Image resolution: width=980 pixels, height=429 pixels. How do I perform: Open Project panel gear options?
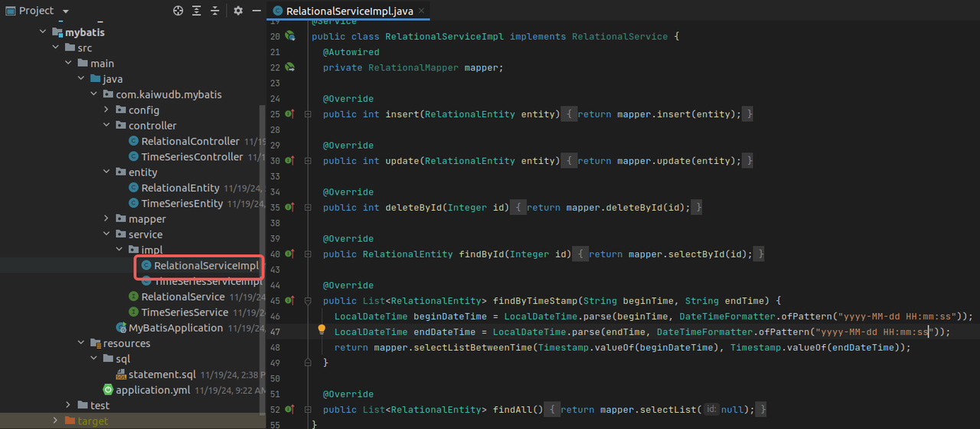coord(238,11)
